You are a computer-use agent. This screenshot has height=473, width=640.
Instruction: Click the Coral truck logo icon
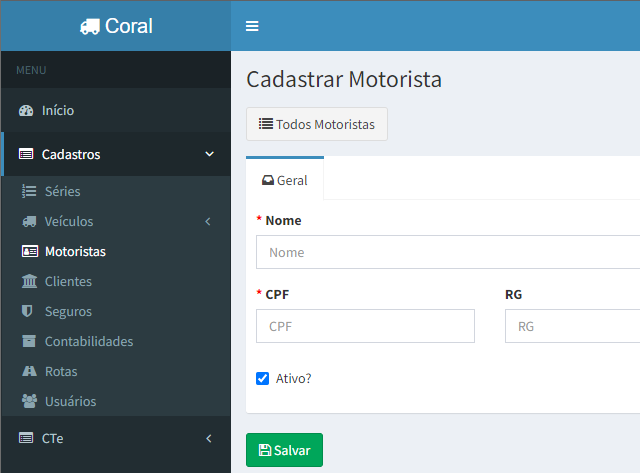(90, 27)
